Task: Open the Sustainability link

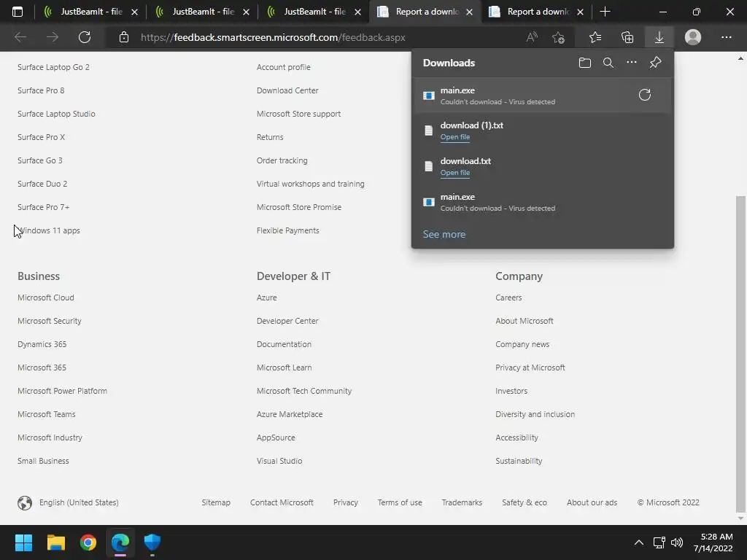Action: point(519,461)
